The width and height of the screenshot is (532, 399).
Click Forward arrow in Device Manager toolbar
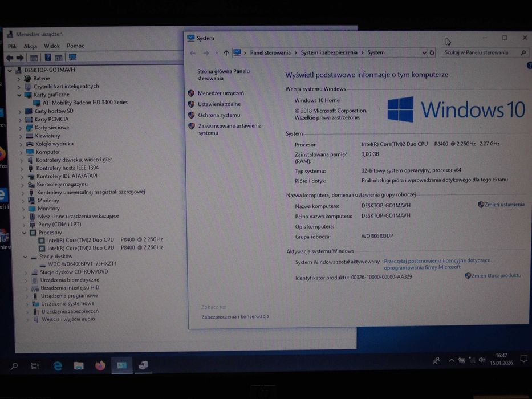click(20, 58)
